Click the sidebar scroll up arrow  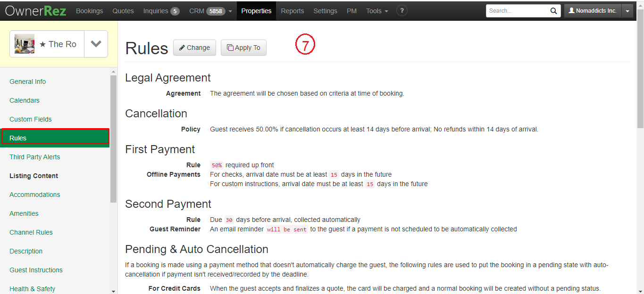113,72
